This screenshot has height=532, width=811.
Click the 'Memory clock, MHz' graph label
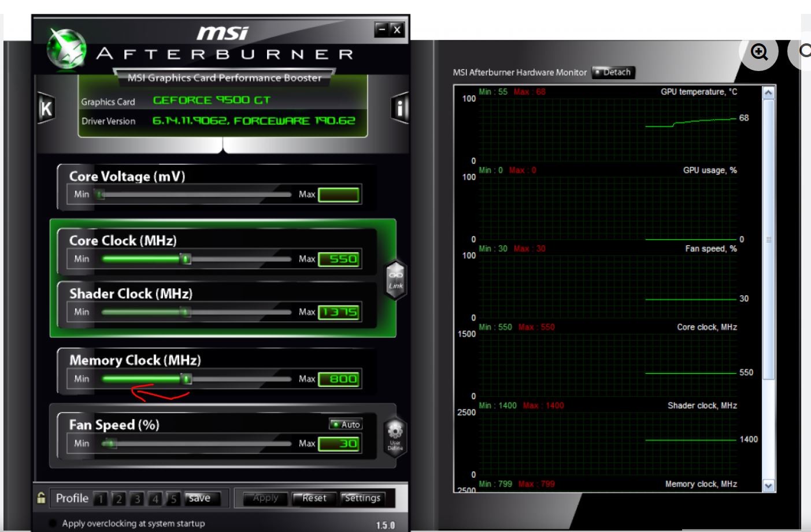(x=701, y=484)
